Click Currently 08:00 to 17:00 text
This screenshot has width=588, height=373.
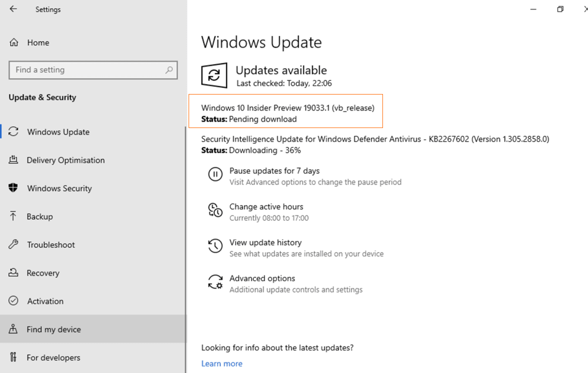pyautogui.click(x=269, y=218)
